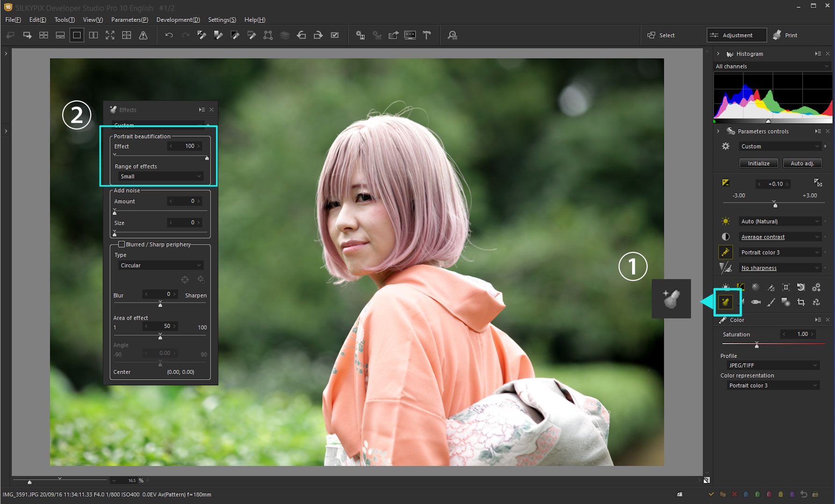The image size is (835, 504).
Task: Click the paintbrush tool icon in sub-controls
Action: point(771,302)
